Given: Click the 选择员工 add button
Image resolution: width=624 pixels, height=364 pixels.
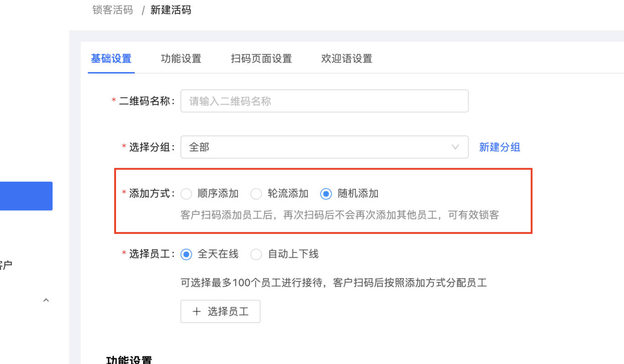Looking at the screenshot, I should coord(221,311).
